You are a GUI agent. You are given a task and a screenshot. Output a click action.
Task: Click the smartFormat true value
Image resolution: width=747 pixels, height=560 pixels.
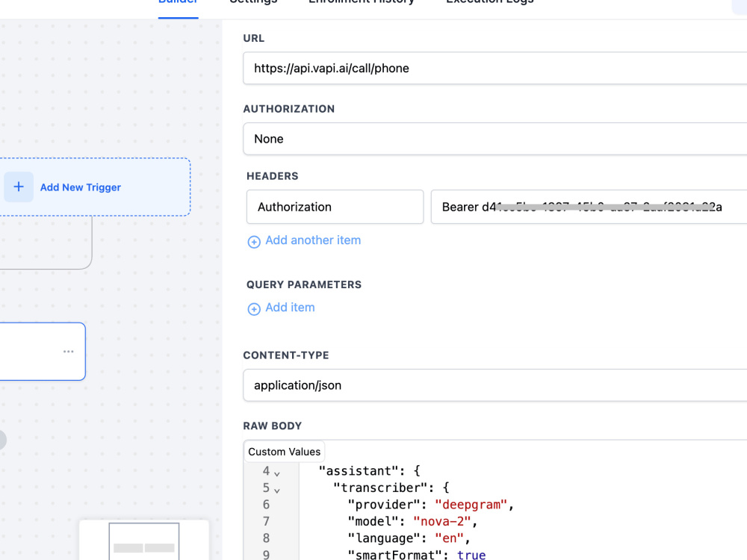coord(471,555)
